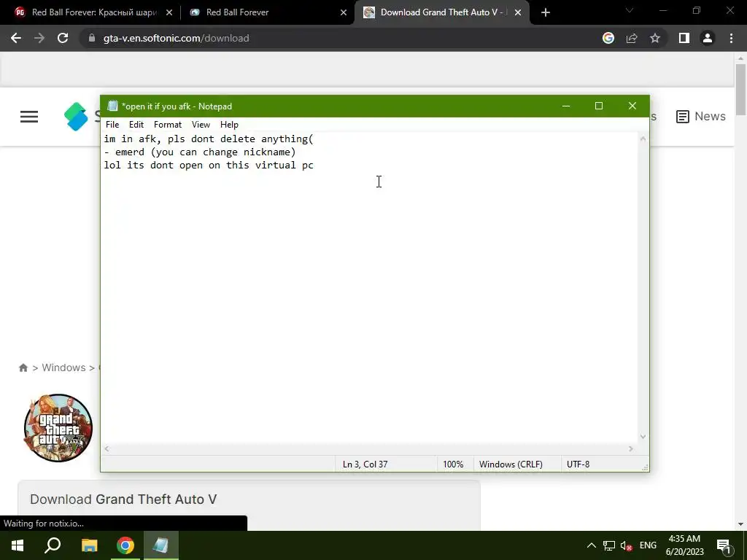Place cursor in line 'im in afk, pls dont delete anything('

coord(209,139)
